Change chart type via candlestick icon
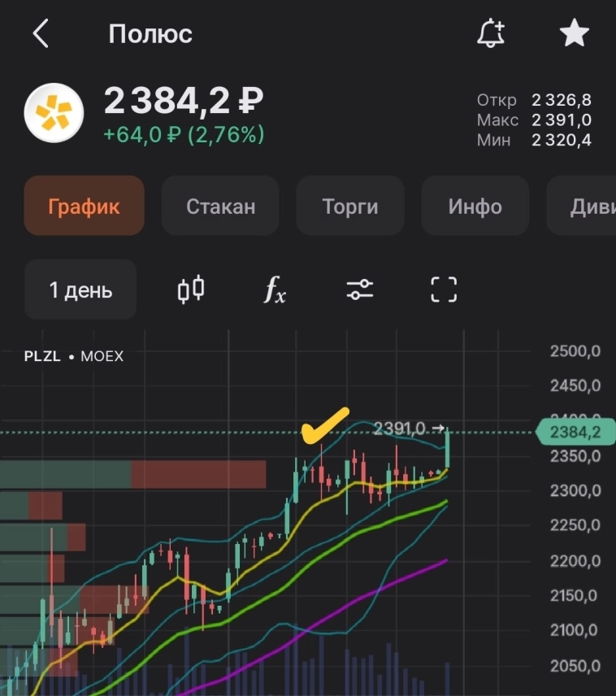 click(x=191, y=289)
